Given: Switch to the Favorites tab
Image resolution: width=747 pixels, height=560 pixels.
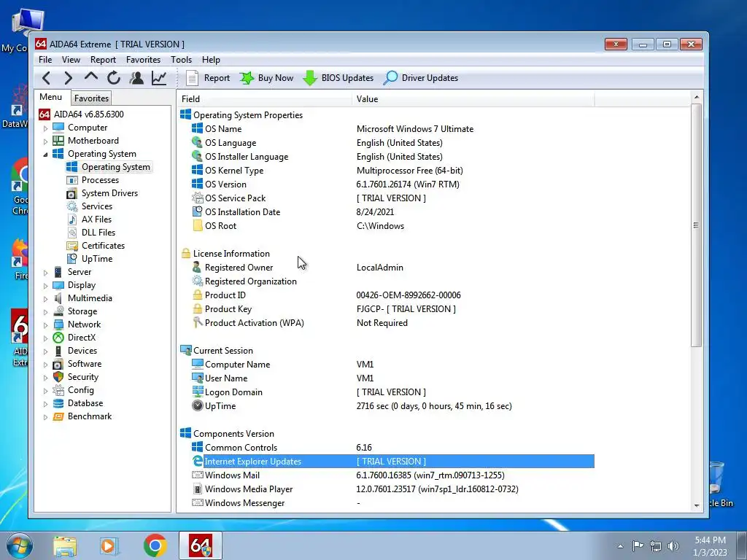Looking at the screenshot, I should (x=91, y=98).
